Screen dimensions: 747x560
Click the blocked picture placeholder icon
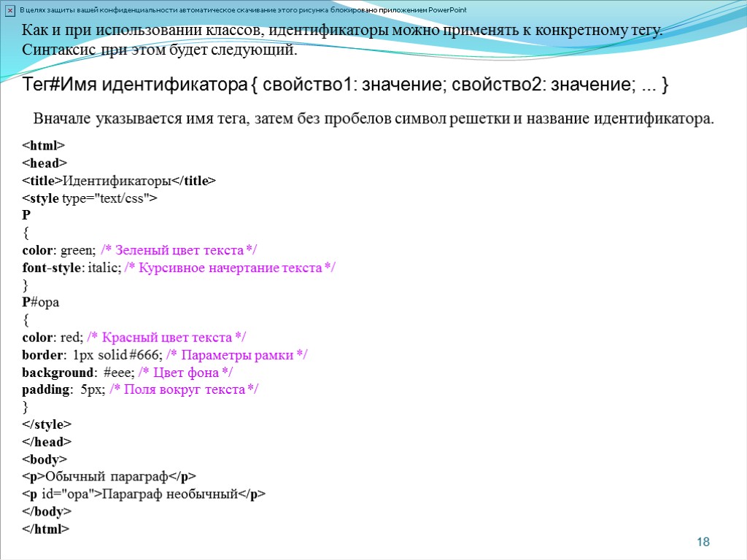click(10, 10)
